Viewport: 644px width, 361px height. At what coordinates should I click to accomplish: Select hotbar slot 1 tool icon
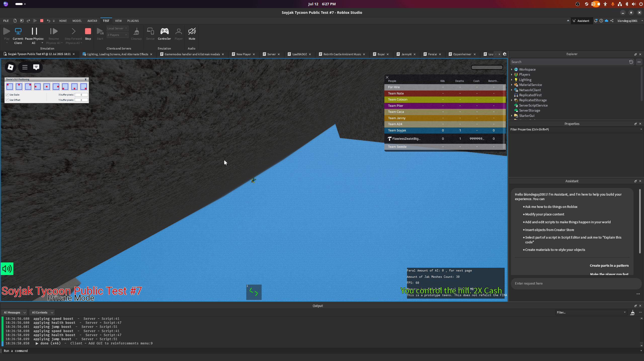[254, 292]
